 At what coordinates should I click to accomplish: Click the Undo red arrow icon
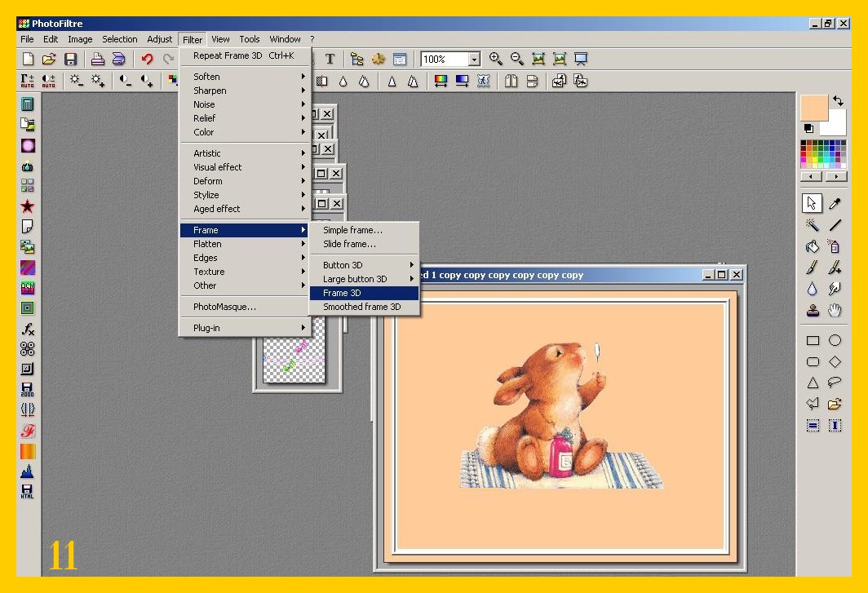tap(147, 59)
